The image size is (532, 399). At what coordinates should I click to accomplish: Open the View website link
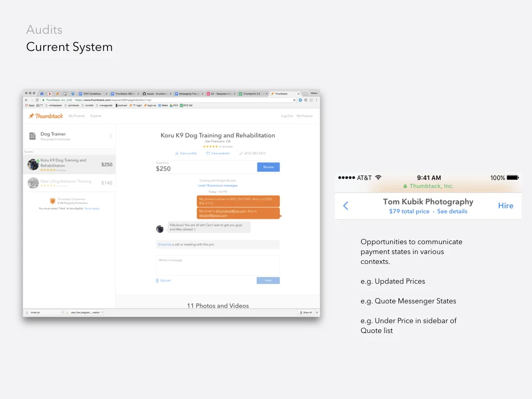point(218,153)
